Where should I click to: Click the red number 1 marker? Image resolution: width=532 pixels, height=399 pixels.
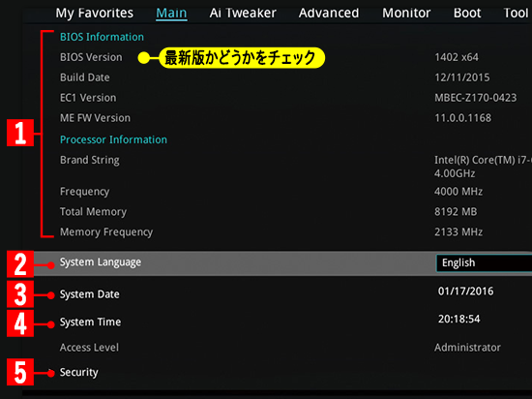pyautogui.click(x=20, y=133)
